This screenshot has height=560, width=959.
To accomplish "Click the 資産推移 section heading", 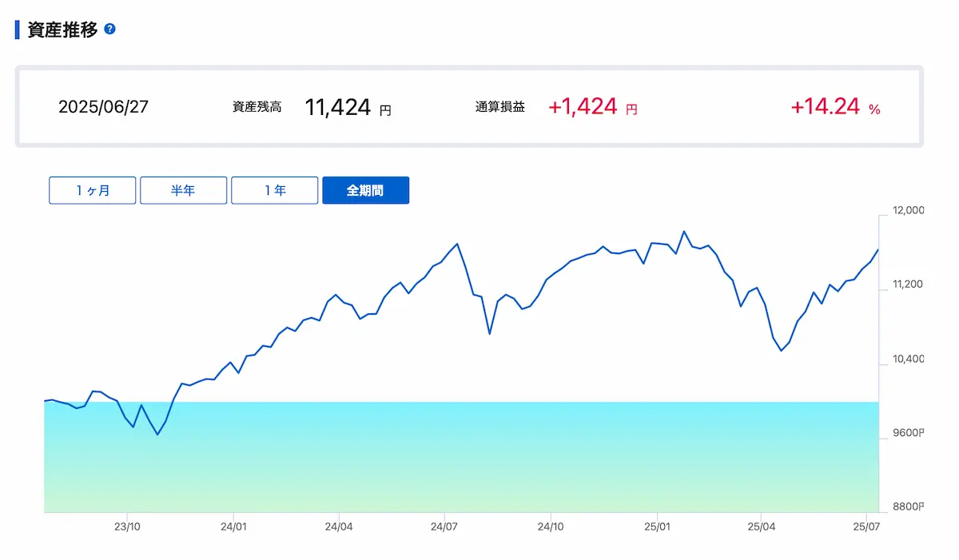I will point(62,30).
